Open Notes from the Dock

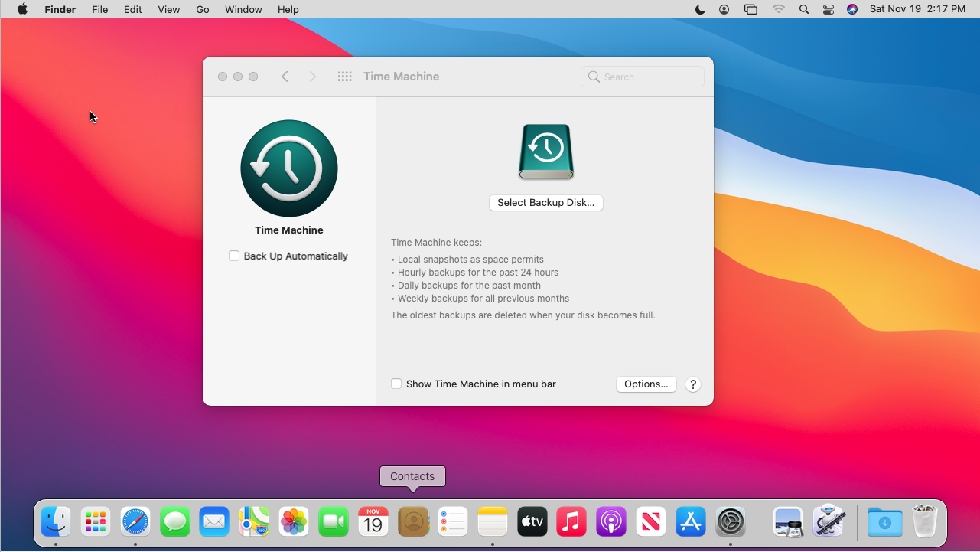(493, 522)
